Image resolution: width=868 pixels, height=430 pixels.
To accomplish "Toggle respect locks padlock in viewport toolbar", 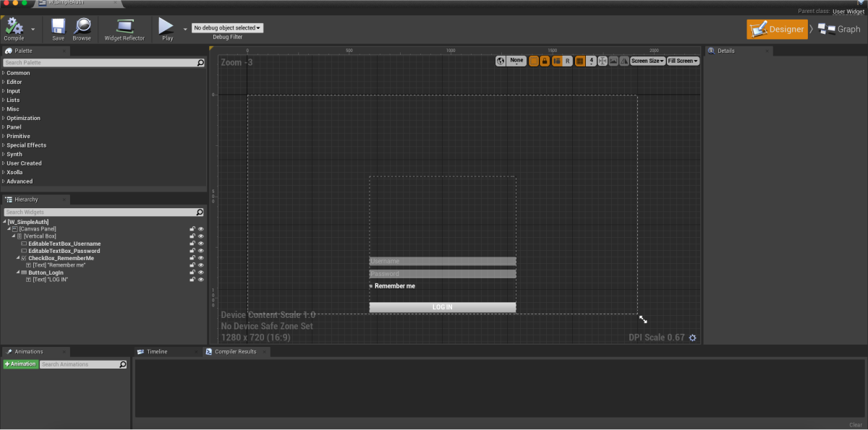I will point(545,61).
